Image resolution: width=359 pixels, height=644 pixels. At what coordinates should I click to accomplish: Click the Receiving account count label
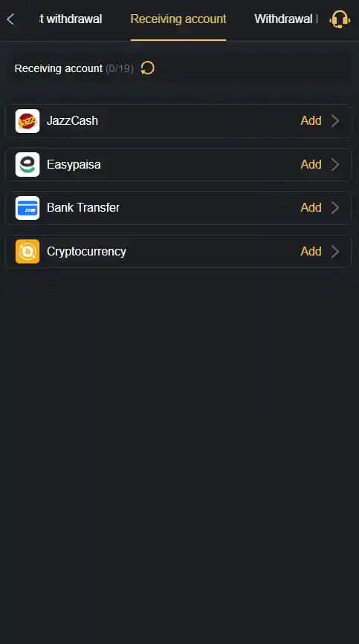click(74, 68)
